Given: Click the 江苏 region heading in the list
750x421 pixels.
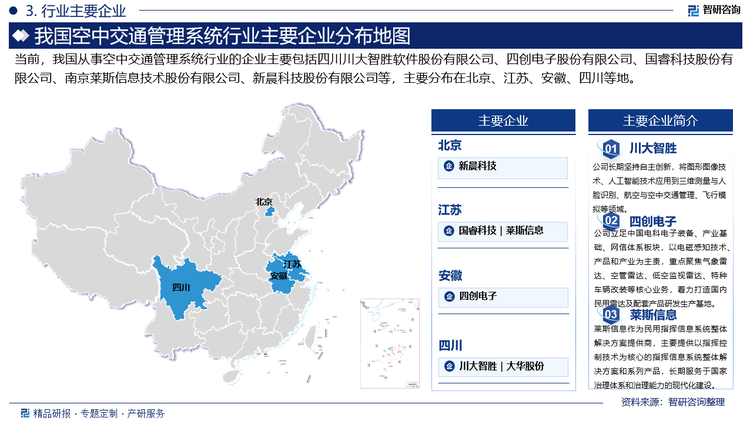Looking at the screenshot, I should (450, 210).
